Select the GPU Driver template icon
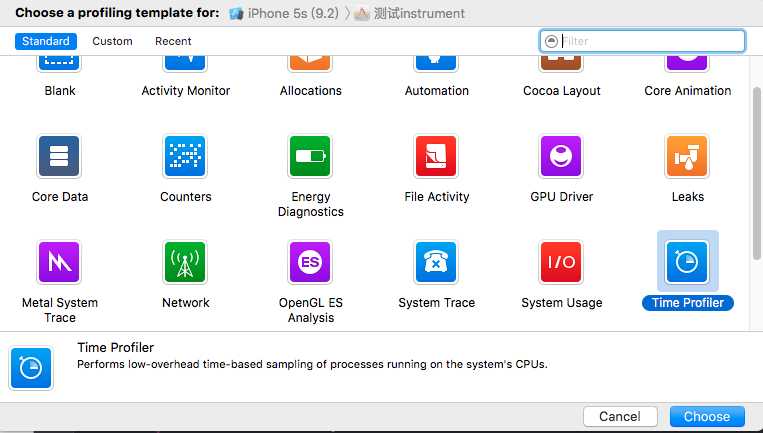 pyautogui.click(x=561, y=156)
